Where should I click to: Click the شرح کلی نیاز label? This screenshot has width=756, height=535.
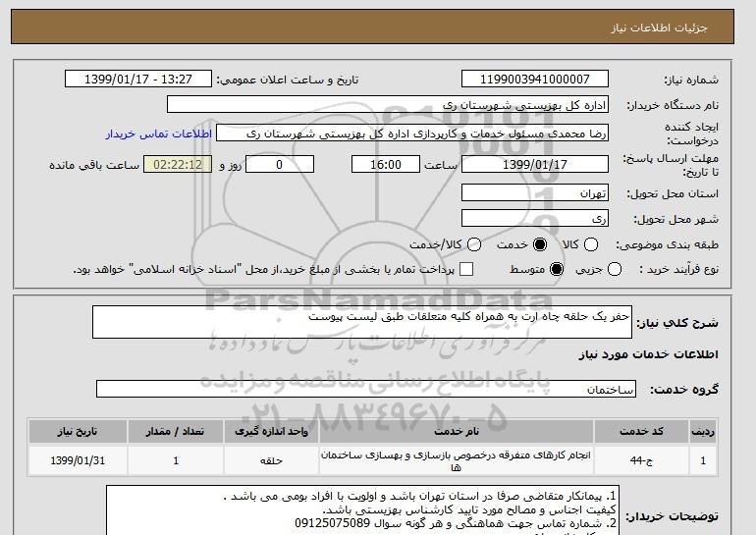(x=677, y=323)
